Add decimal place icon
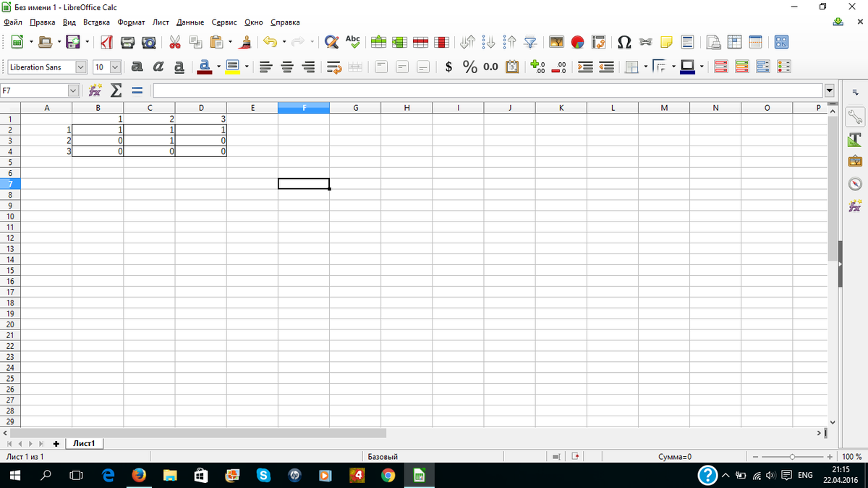This screenshot has height=488, width=868. [537, 67]
